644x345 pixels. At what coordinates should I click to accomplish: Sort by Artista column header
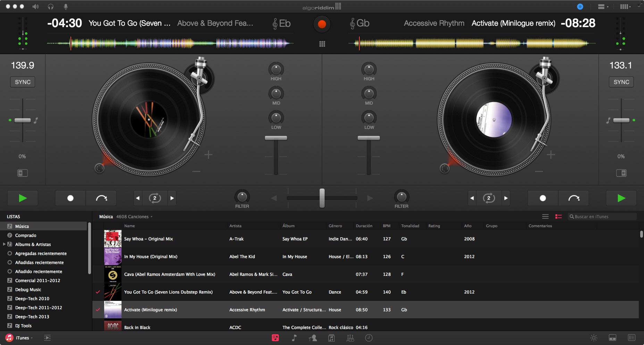pos(235,226)
